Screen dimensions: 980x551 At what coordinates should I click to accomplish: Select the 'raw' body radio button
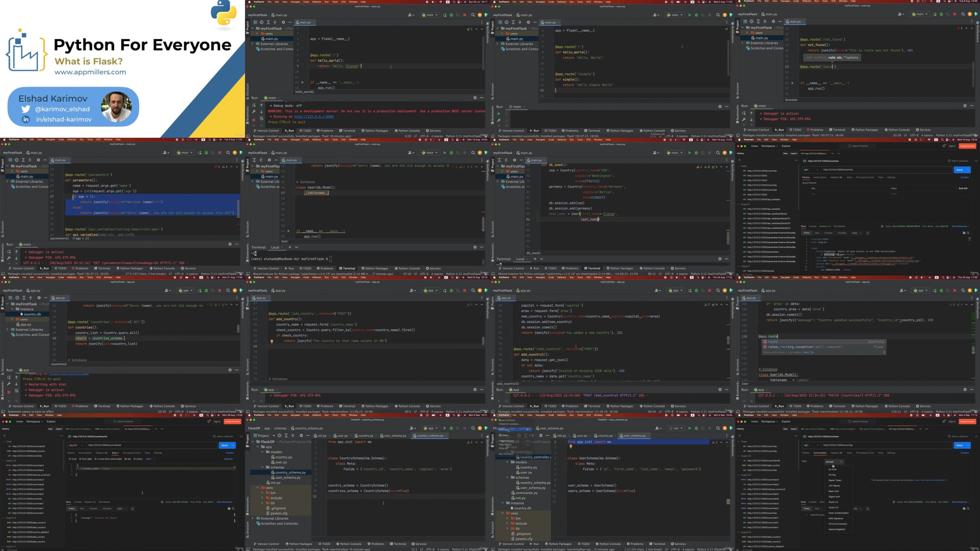click(x=126, y=459)
